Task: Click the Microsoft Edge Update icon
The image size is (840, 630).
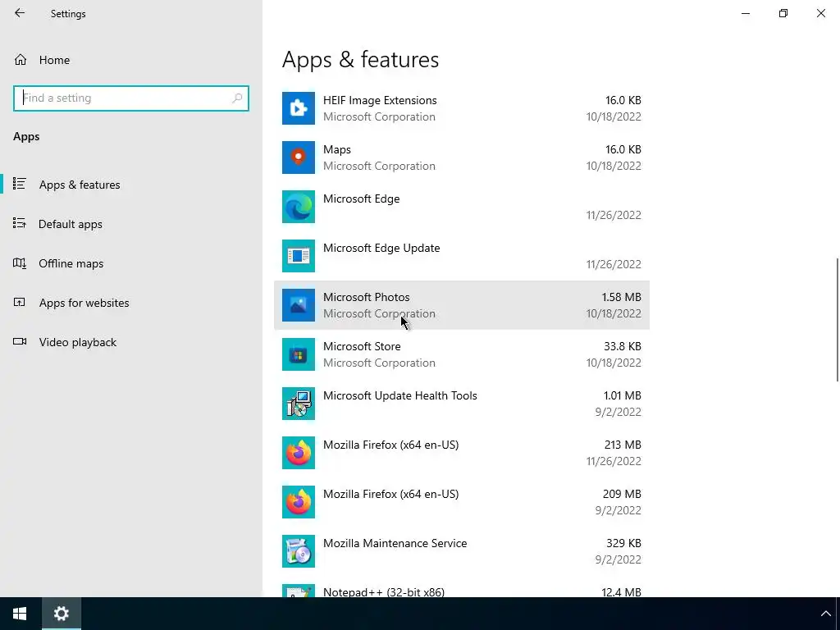Action: [299, 256]
